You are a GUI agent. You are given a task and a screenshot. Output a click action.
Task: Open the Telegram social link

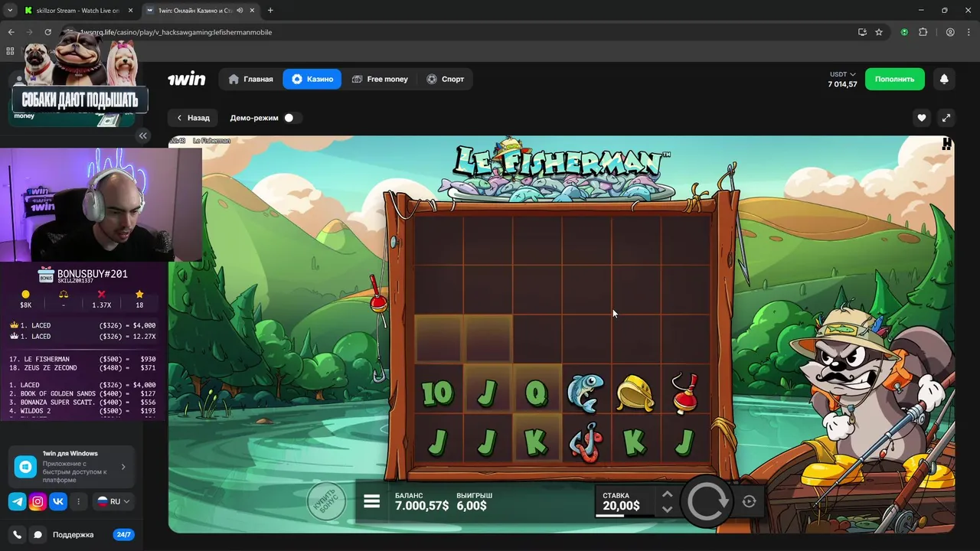click(17, 502)
